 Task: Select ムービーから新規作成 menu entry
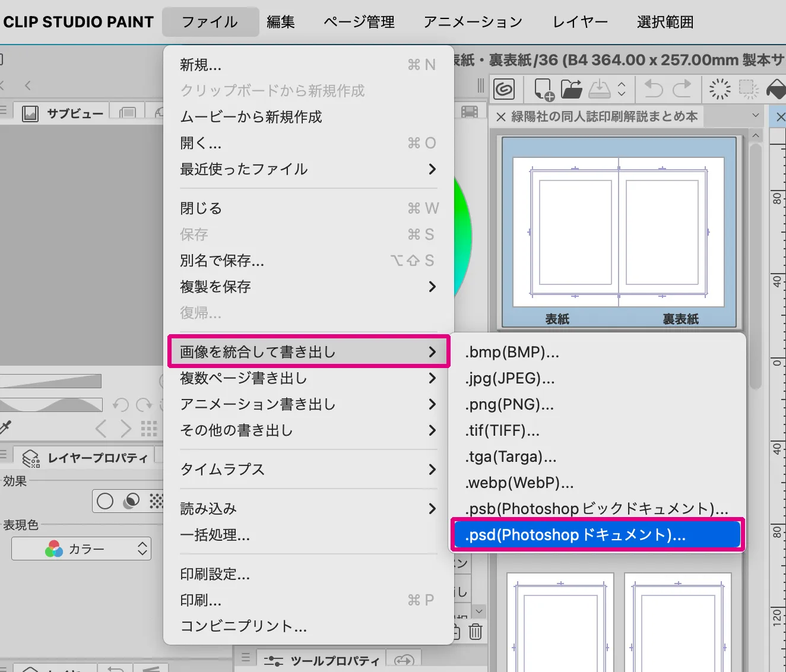point(309,117)
